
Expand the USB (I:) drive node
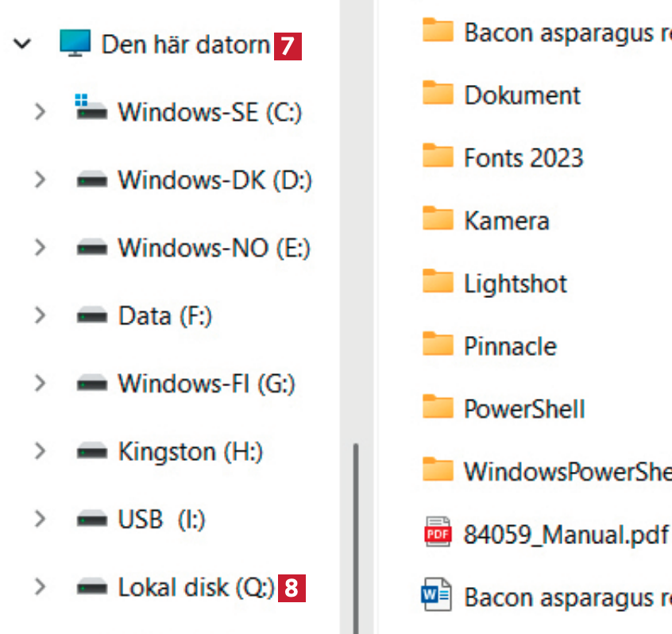click(40, 520)
